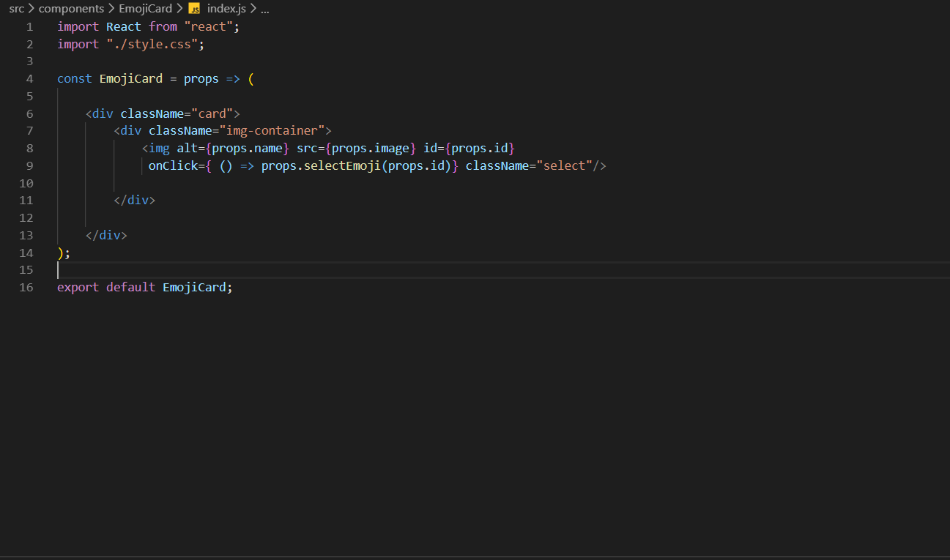
Task: Click "props" parameter on line 4
Action: click(201, 78)
